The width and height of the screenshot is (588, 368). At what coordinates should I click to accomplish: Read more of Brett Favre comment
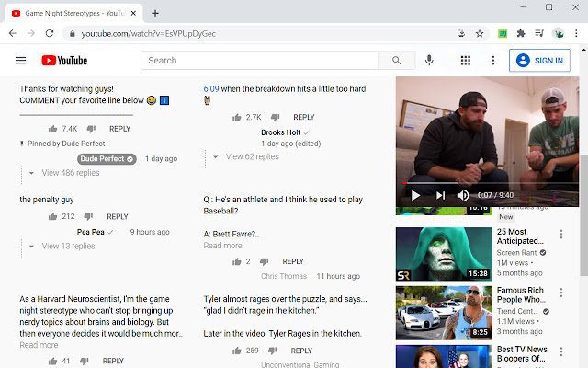pos(222,246)
